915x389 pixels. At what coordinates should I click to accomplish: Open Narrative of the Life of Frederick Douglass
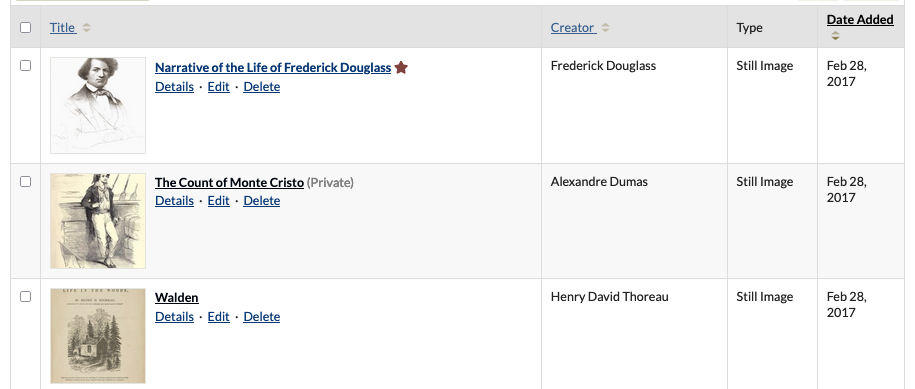tap(273, 68)
